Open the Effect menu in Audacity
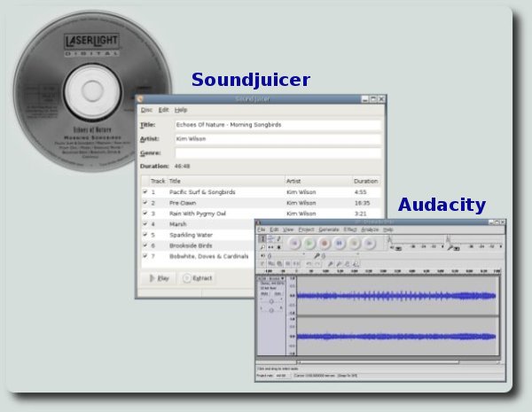Viewport: 532px width, 412px height. tap(350, 229)
